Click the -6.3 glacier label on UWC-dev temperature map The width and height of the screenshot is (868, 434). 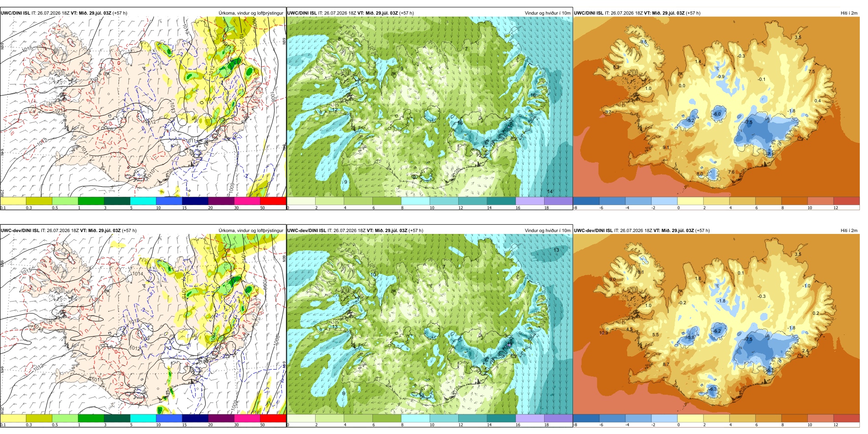713,389
